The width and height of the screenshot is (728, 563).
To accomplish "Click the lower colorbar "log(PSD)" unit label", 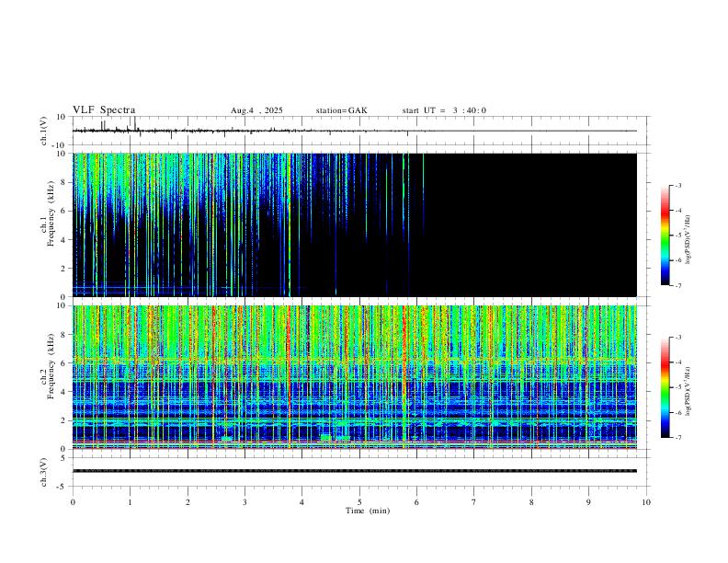I will 688,391.
